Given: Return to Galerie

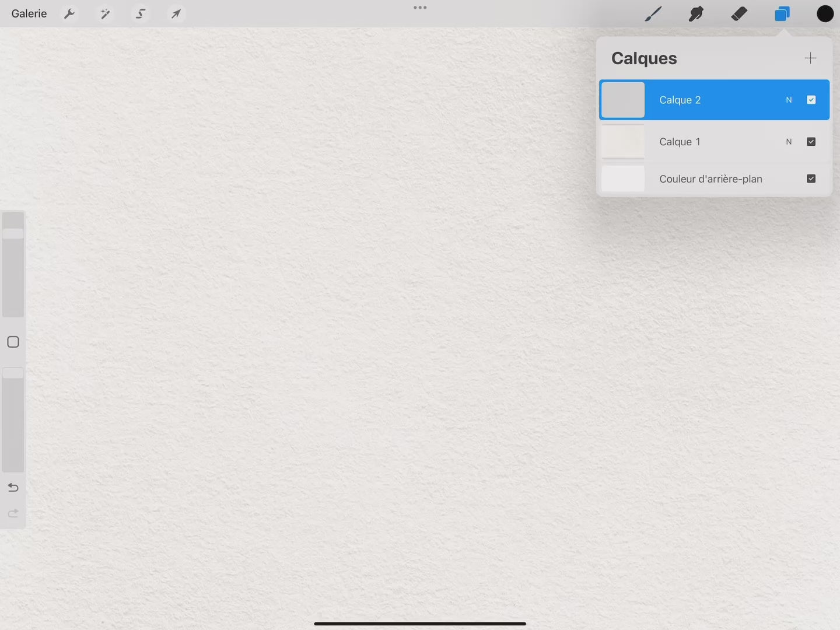Looking at the screenshot, I should click(x=29, y=13).
